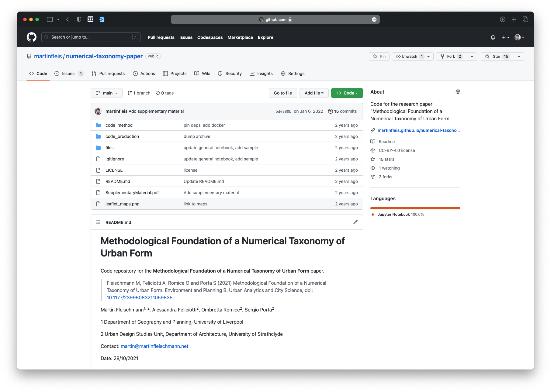551x392 pixels.
Task: Click Unwatch to toggle repository watching
Action: click(x=409, y=57)
